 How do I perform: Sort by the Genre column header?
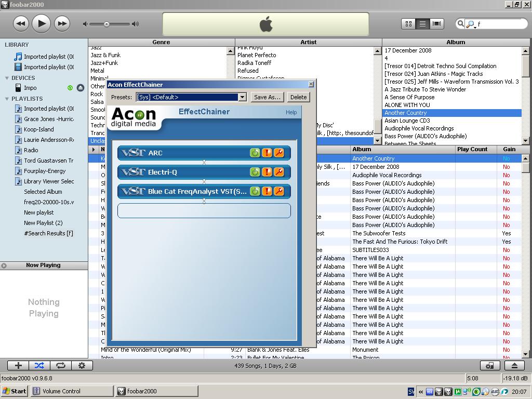[x=161, y=42]
